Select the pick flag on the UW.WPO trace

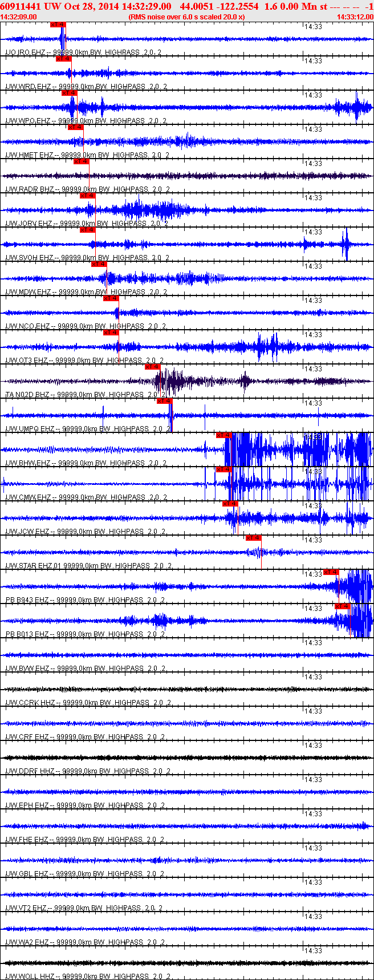click(x=69, y=93)
